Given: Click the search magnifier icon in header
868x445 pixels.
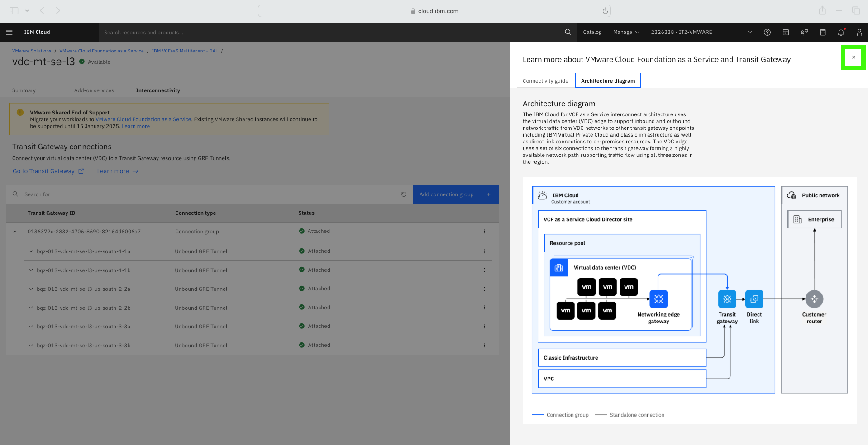Looking at the screenshot, I should tap(568, 32).
